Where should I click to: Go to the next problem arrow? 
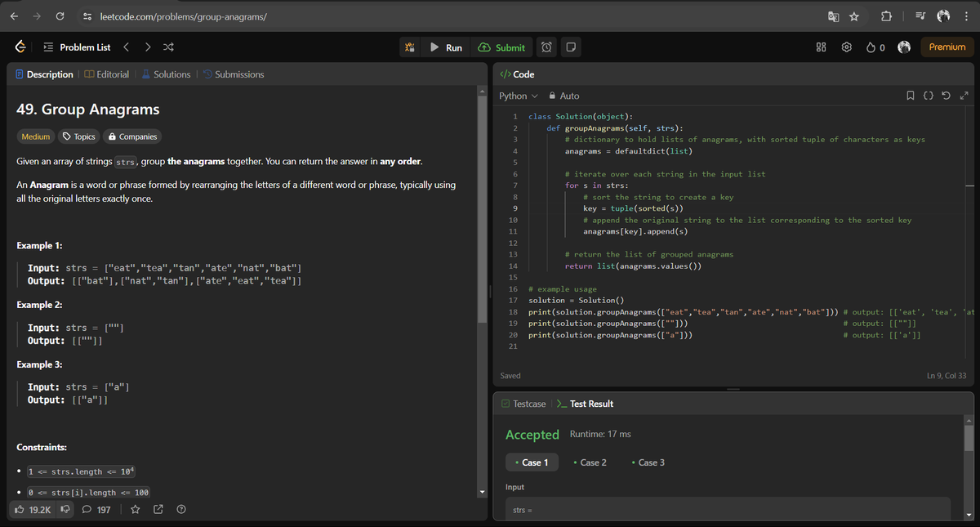click(147, 47)
